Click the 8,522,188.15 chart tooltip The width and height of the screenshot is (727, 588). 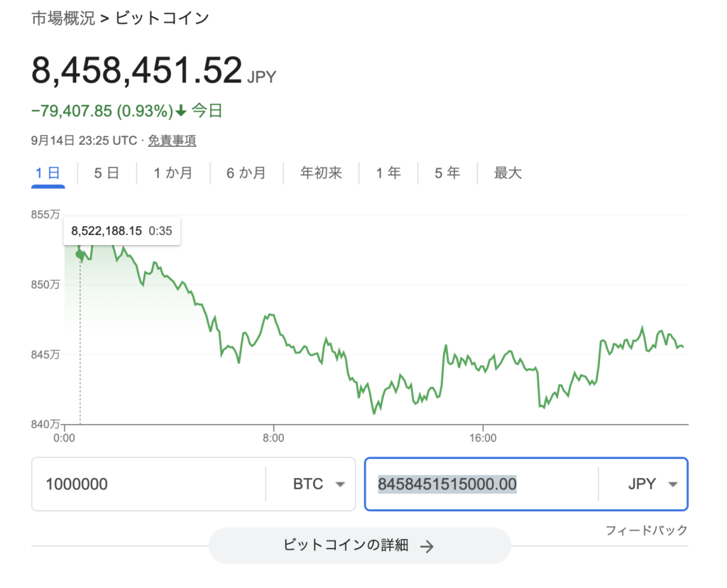click(122, 230)
